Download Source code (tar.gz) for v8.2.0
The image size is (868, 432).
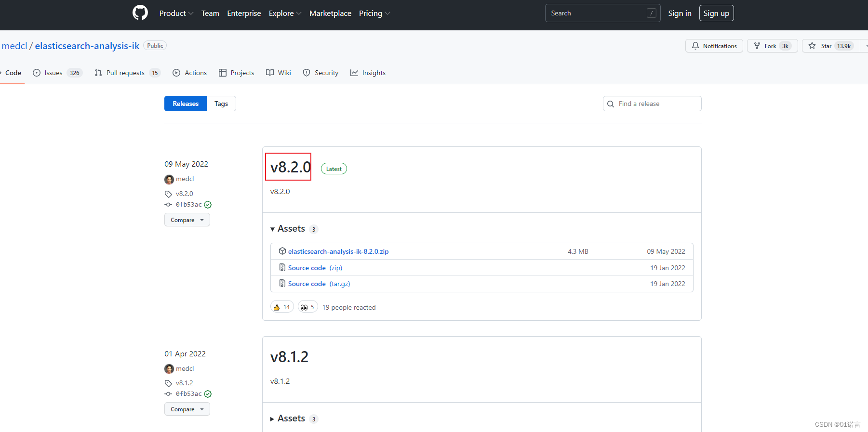(x=319, y=284)
